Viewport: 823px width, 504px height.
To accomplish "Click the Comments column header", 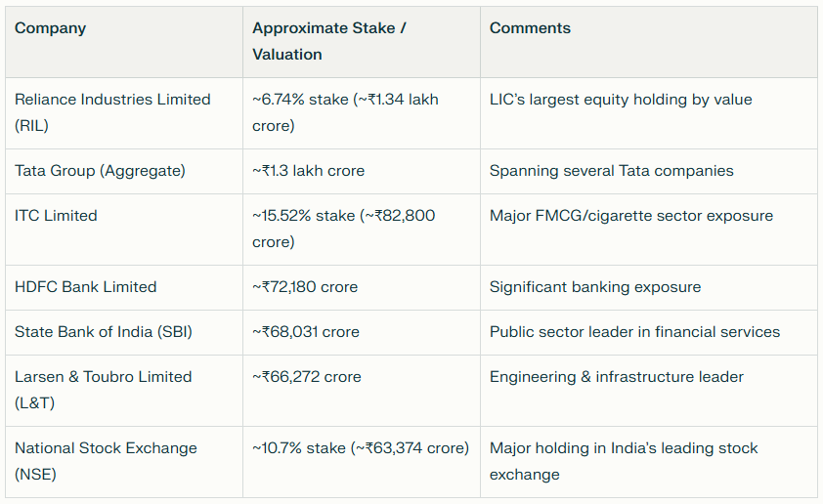I will pyautogui.click(x=530, y=28).
